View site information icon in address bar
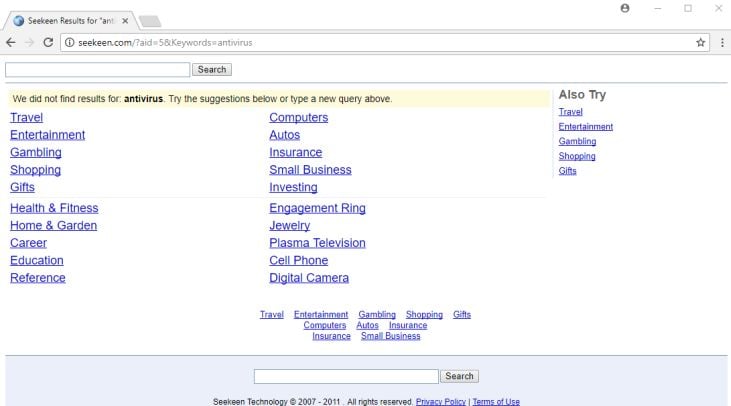 click(x=69, y=42)
